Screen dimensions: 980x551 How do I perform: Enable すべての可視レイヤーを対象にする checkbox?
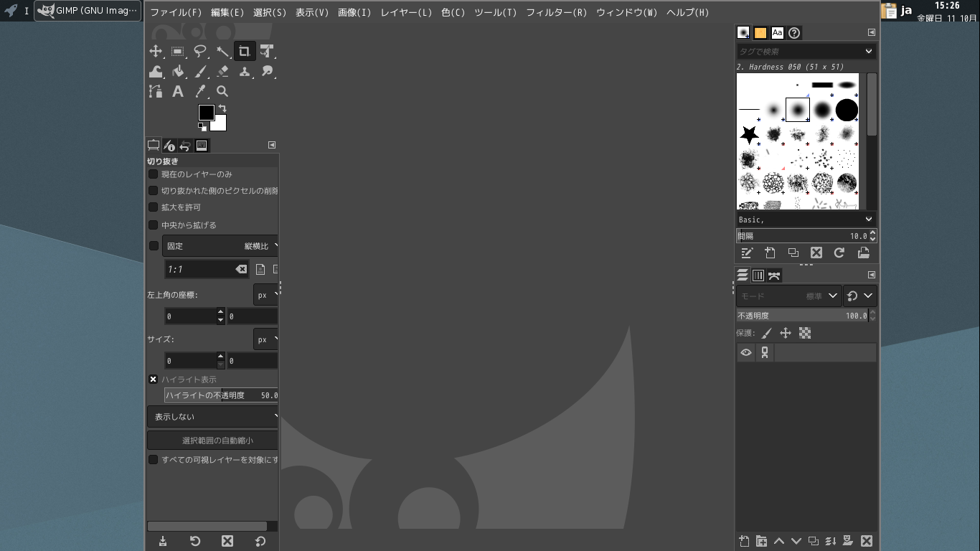tap(153, 459)
